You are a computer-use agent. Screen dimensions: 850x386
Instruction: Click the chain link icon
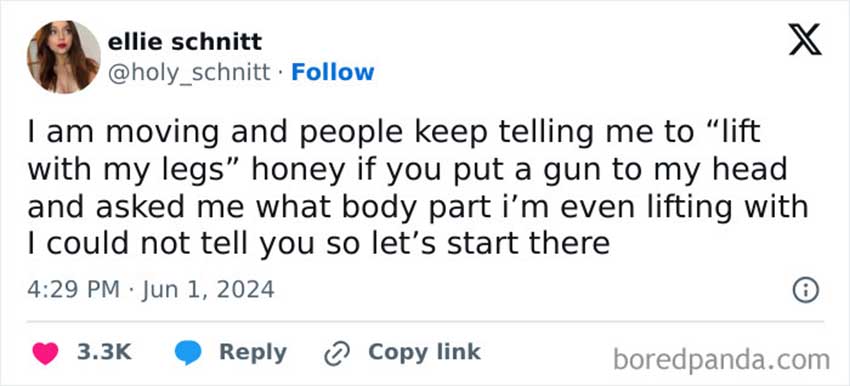pyautogui.click(x=336, y=353)
